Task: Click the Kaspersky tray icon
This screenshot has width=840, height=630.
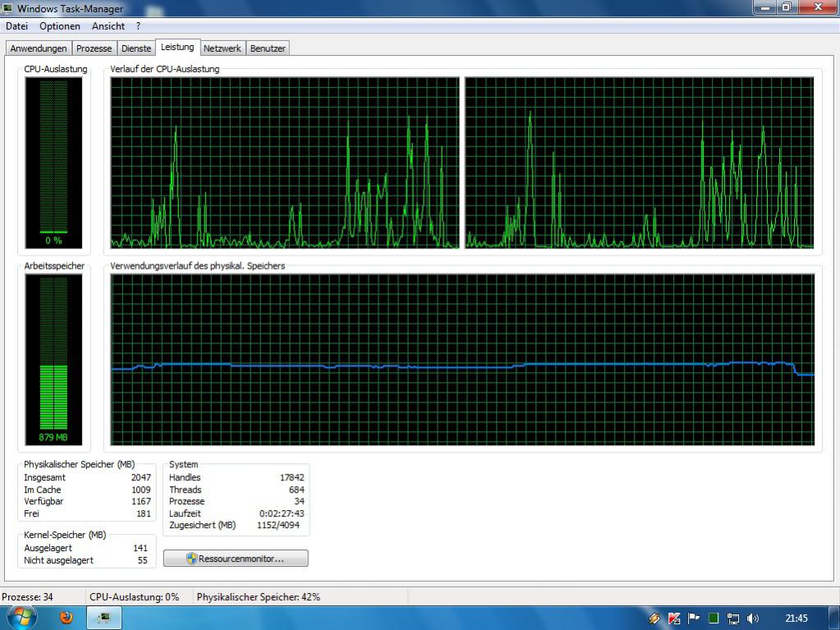Action: click(x=674, y=619)
